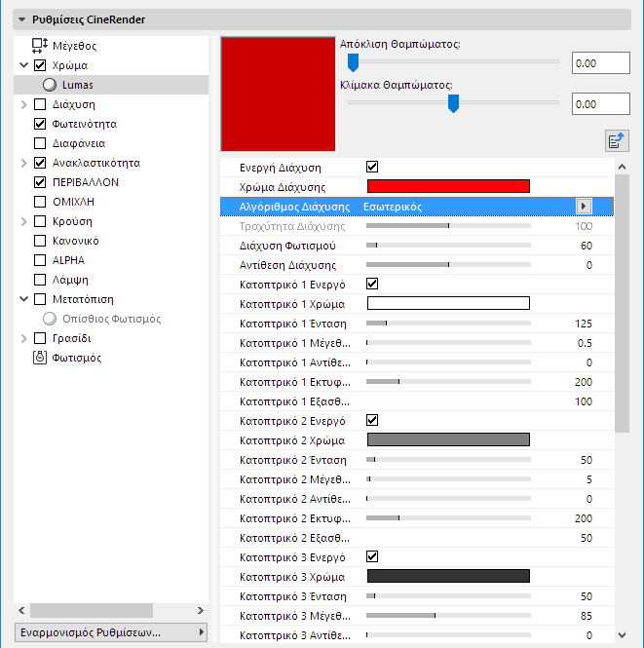Expand the Διάχυση tree node
The height and width of the screenshot is (648, 644).
point(24,104)
